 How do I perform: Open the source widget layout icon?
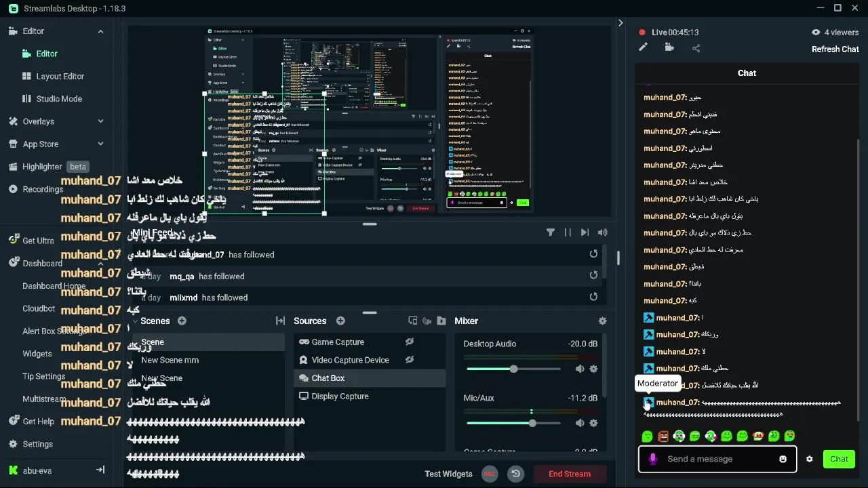click(412, 321)
